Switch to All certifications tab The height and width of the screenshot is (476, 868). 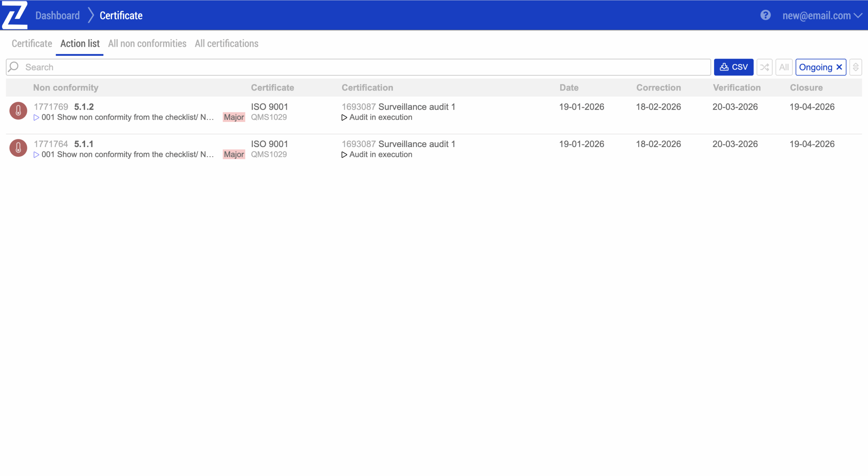tap(226, 43)
